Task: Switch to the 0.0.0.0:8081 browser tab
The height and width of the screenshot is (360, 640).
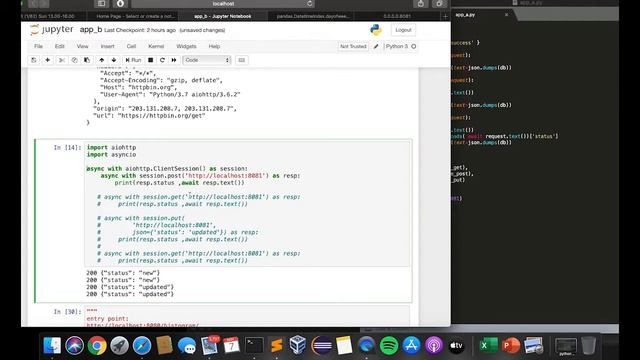Action: (397, 16)
